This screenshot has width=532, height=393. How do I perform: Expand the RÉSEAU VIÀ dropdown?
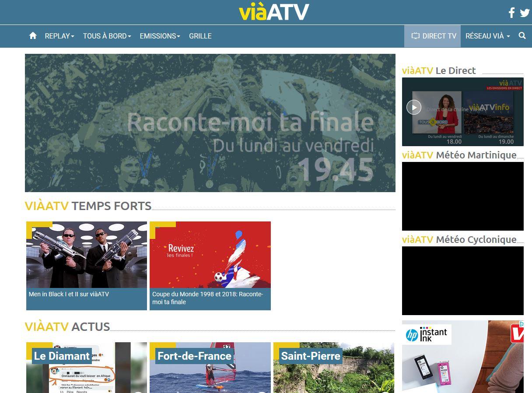click(488, 36)
